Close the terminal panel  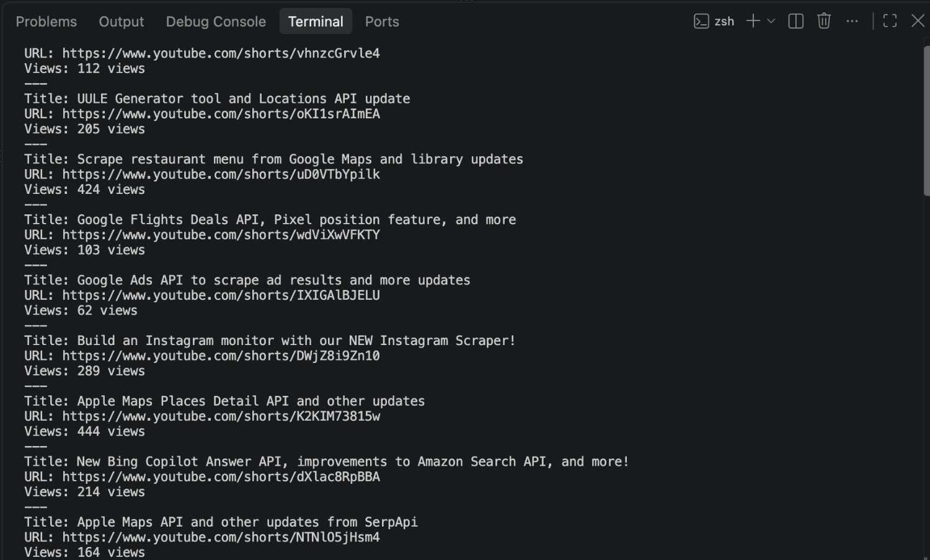(918, 21)
